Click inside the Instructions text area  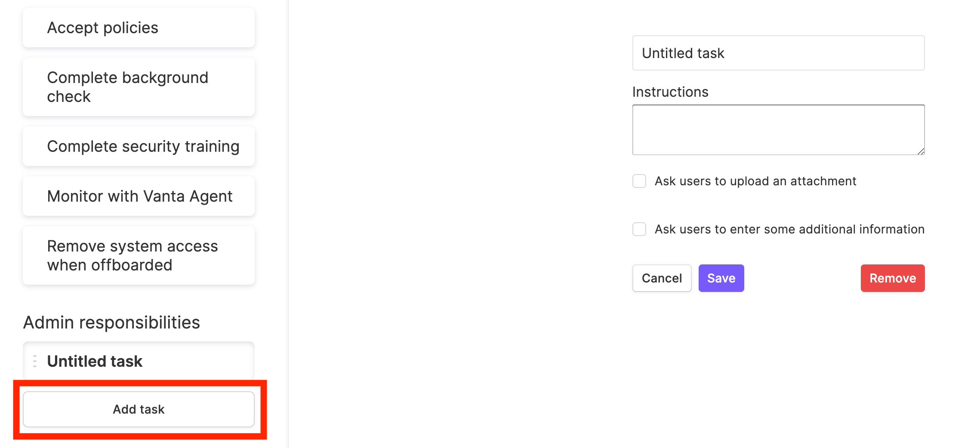click(778, 130)
